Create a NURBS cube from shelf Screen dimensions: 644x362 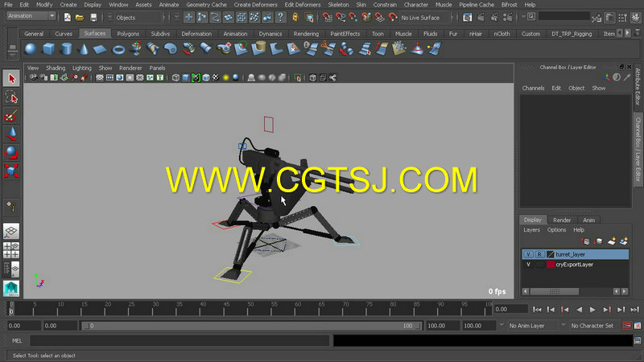48,49
